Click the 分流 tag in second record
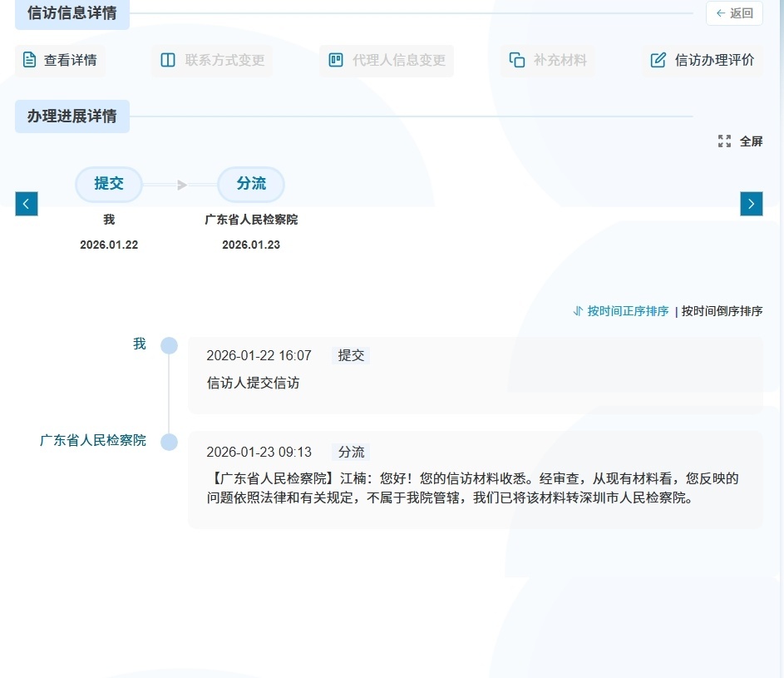 [351, 452]
